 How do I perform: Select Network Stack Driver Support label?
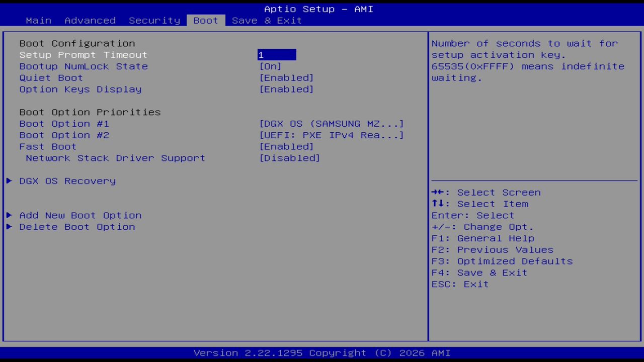116,158
